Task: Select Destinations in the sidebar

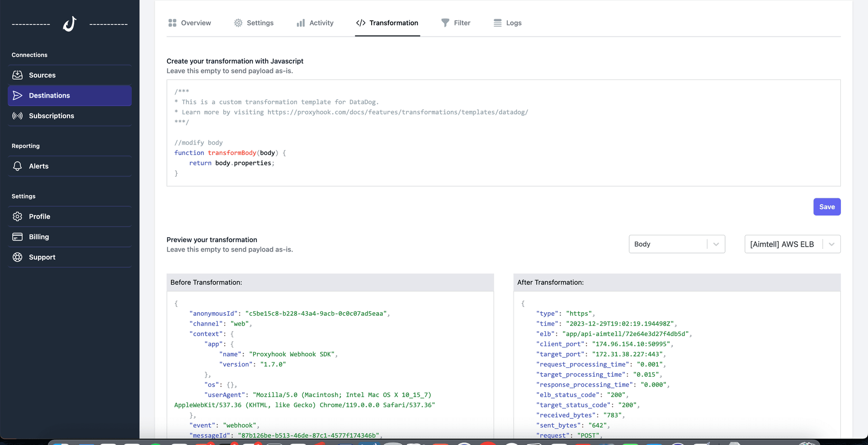Action: pyautogui.click(x=70, y=95)
